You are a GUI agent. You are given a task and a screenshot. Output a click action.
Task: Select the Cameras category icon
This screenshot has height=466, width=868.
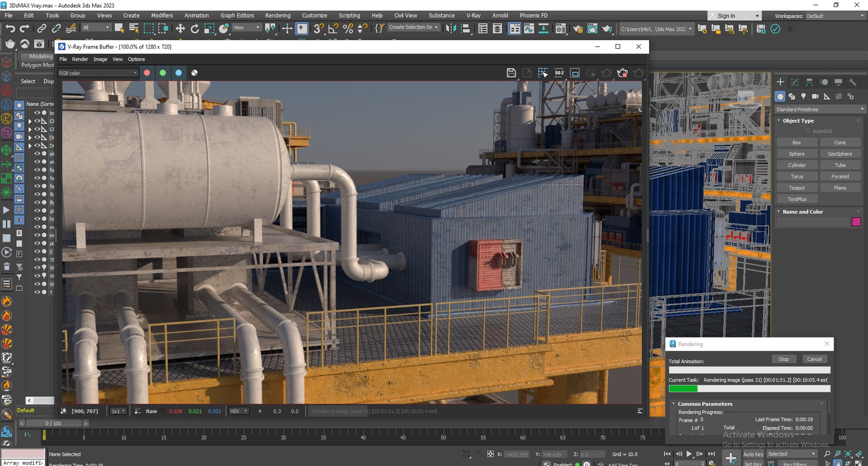pos(815,96)
